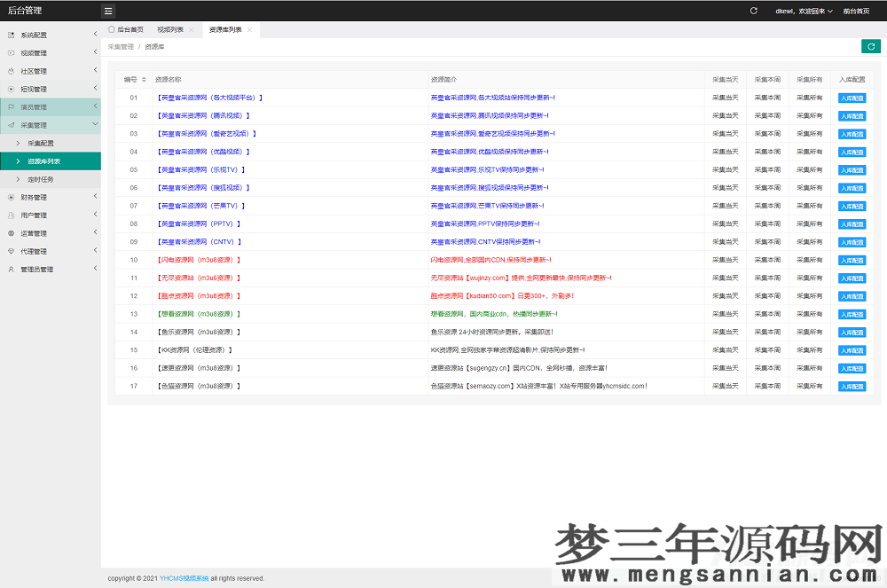887x588 pixels.
Task: Select 定时任务 in the sidebar submenu
Action: 41,179
